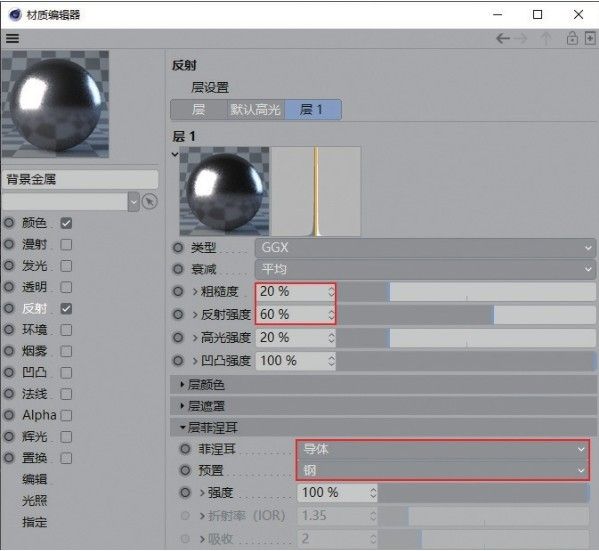
Task: Click the material picker arrow icon
Action: (x=149, y=201)
